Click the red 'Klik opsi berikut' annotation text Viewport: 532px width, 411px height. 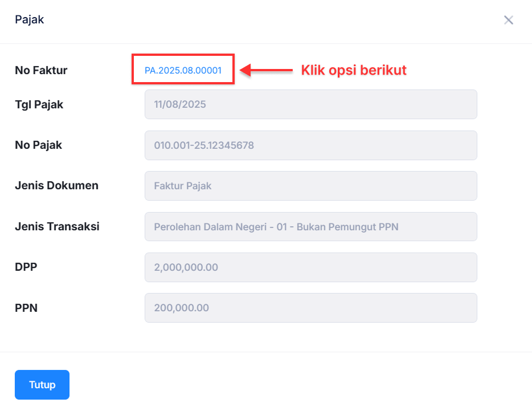tap(353, 71)
